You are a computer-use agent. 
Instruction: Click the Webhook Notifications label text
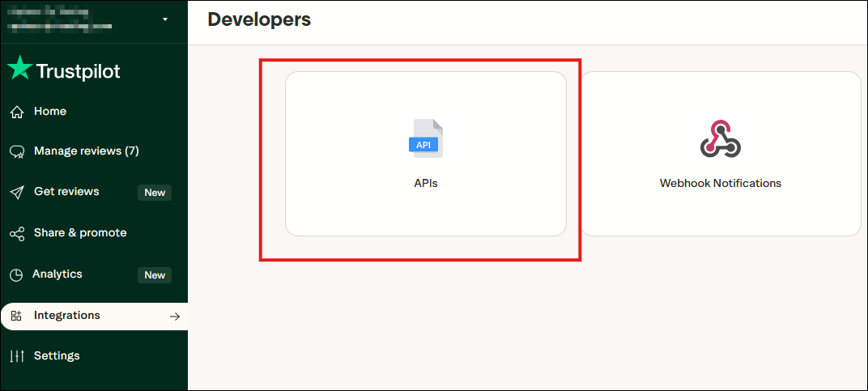click(721, 183)
